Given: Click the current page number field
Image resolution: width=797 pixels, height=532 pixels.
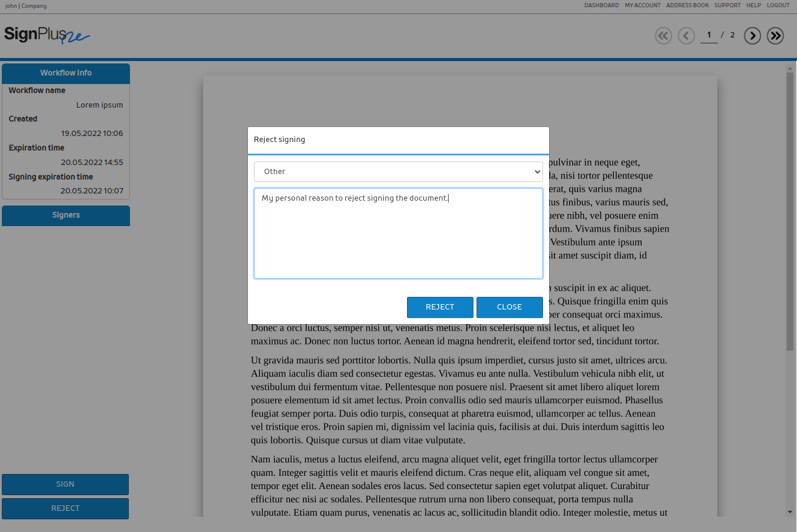Looking at the screenshot, I should tap(709, 35).
